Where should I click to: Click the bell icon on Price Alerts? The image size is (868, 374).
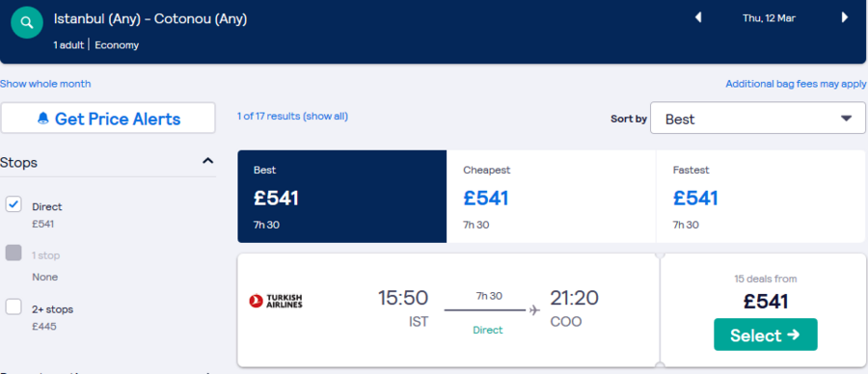click(43, 119)
